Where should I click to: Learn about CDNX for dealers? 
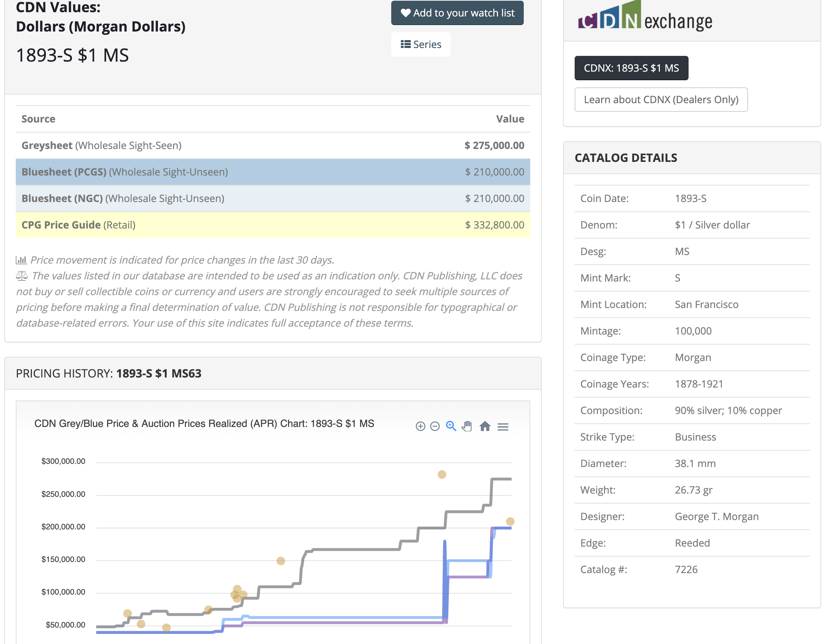click(661, 100)
